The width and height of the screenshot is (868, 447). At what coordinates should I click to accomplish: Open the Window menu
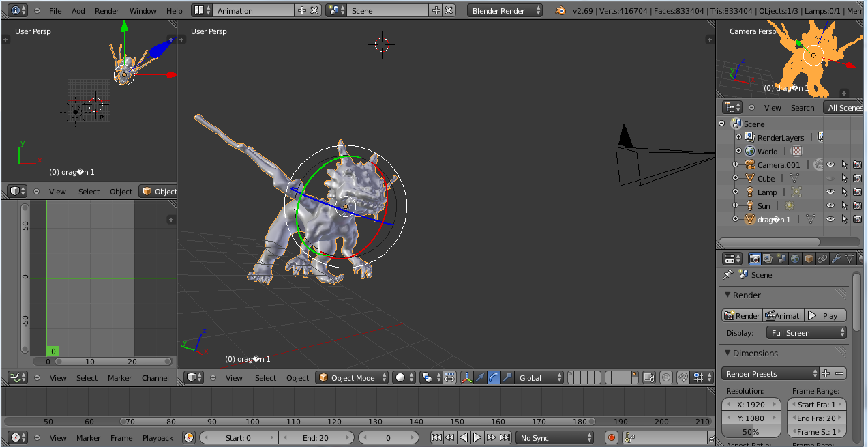tap(143, 11)
